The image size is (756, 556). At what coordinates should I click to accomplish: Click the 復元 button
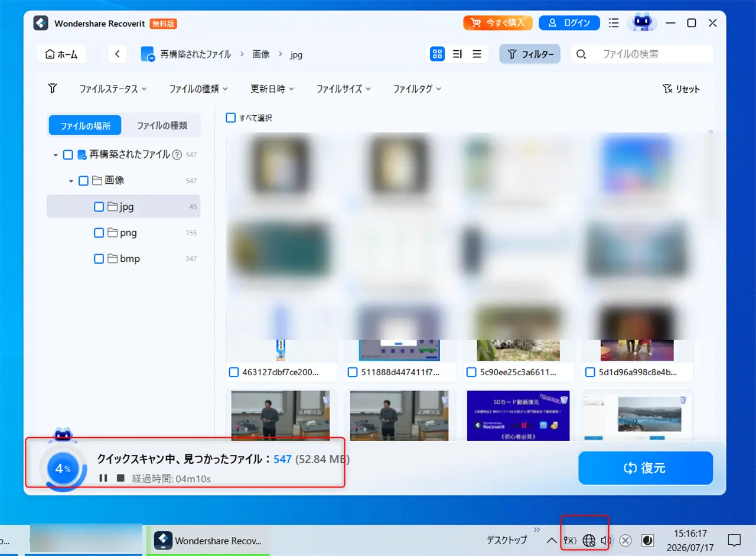coord(646,468)
